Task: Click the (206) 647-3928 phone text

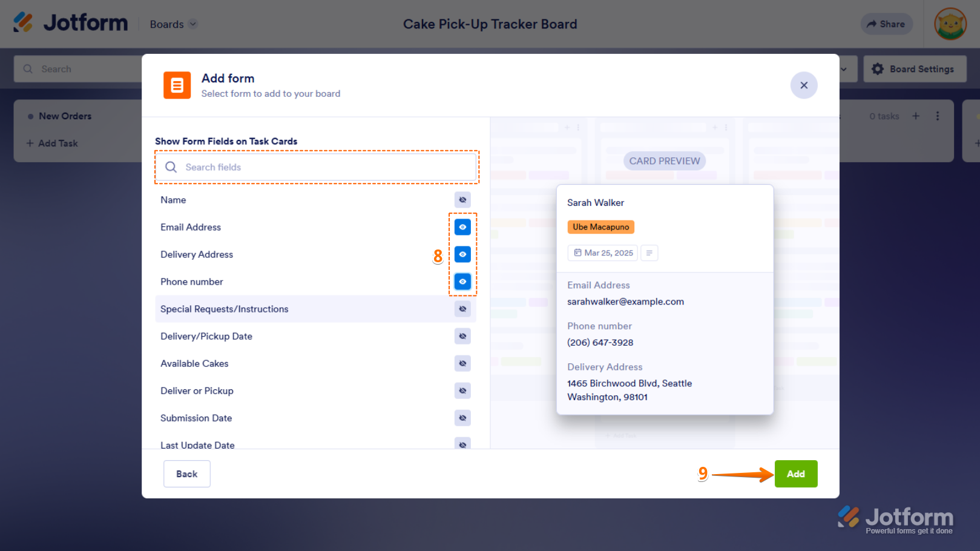Action: tap(600, 343)
